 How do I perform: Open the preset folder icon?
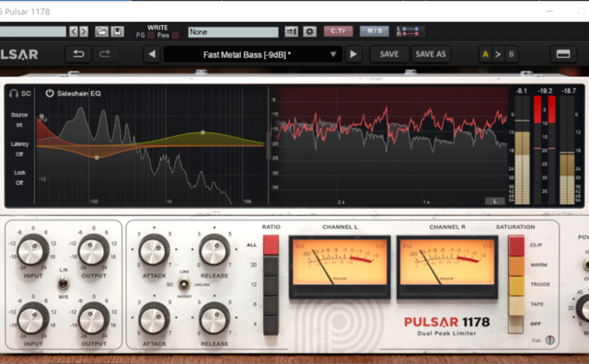click(x=101, y=32)
